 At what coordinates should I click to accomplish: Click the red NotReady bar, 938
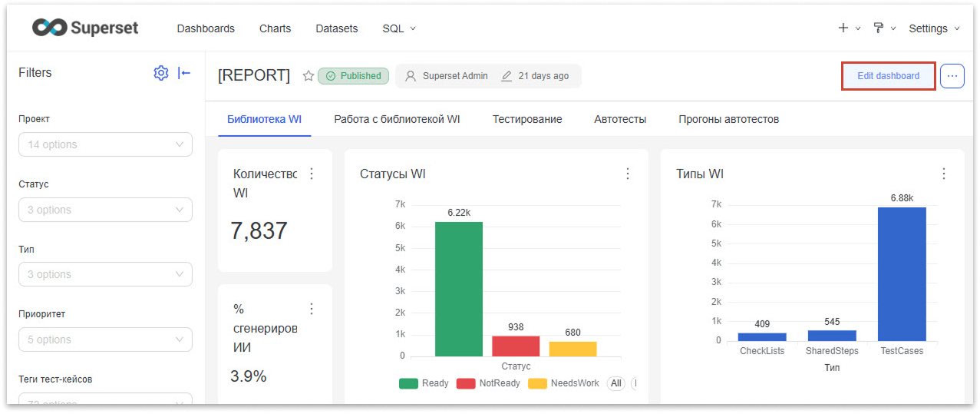click(x=516, y=346)
